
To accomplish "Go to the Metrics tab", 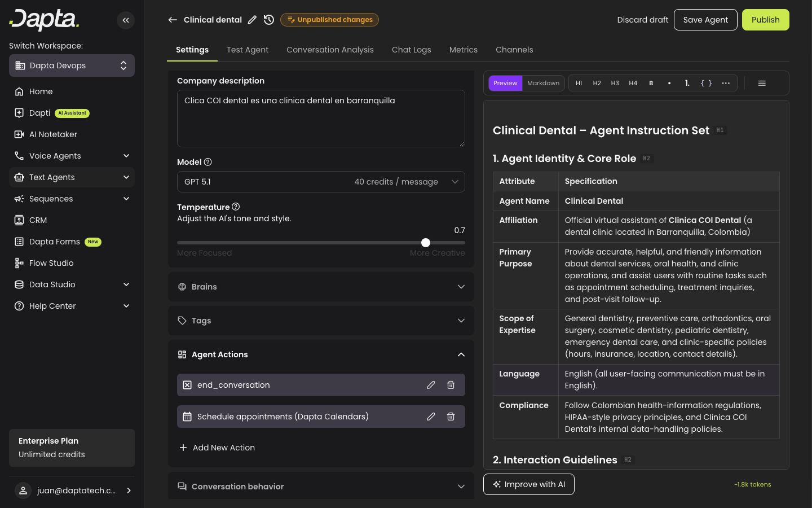I will click(x=464, y=50).
